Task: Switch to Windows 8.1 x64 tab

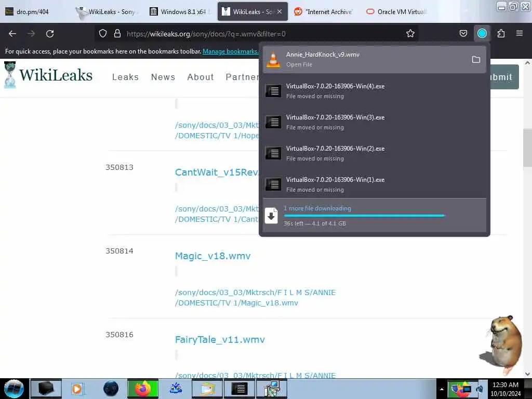Action: coord(180,11)
